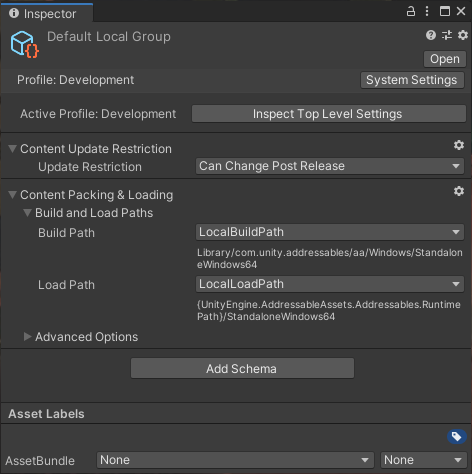Open the Load Path LocalLoadPath dropdown
The width and height of the screenshot is (472, 474).
330,284
